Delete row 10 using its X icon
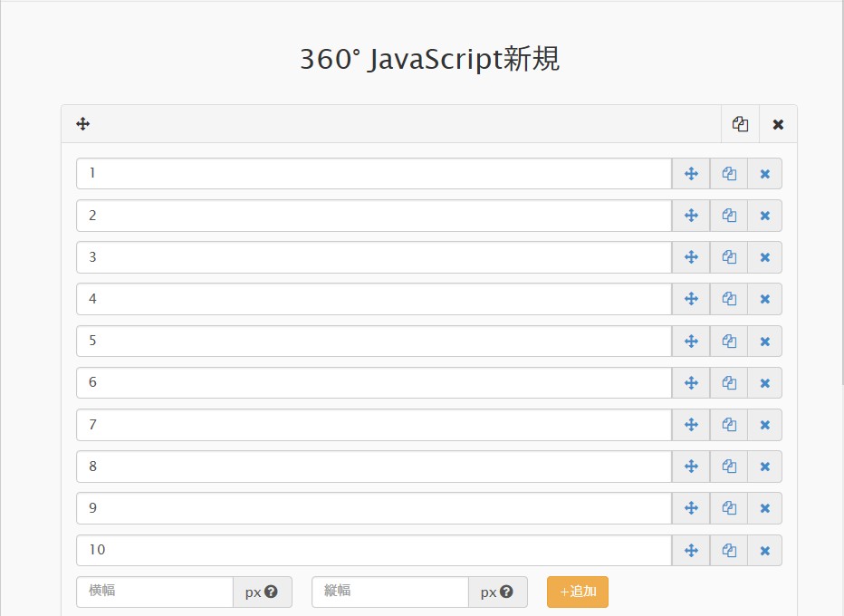 point(765,550)
